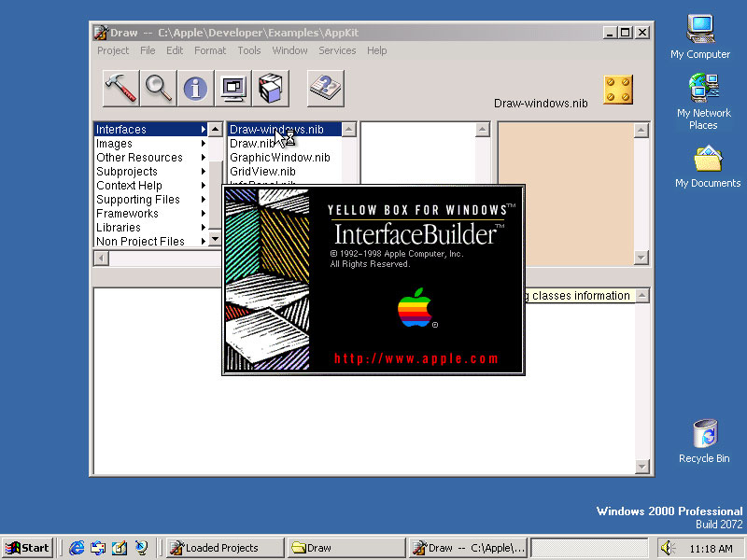The width and height of the screenshot is (747, 560).
Task: Click the beige preview pane scroll down arrow
Action: pyautogui.click(x=641, y=258)
